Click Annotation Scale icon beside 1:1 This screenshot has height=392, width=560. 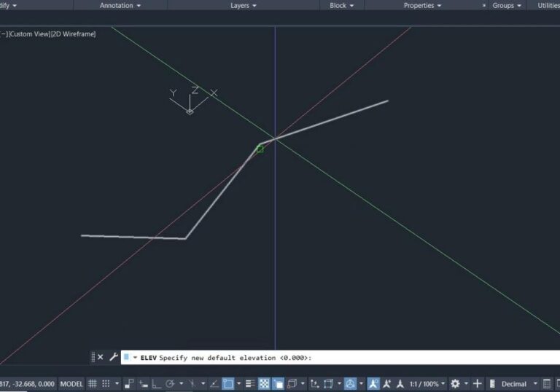pos(400,384)
